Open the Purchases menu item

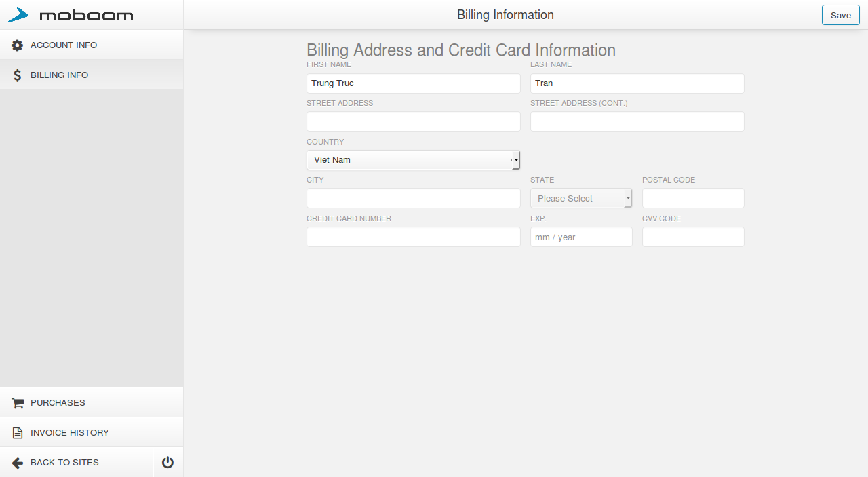[58, 403]
